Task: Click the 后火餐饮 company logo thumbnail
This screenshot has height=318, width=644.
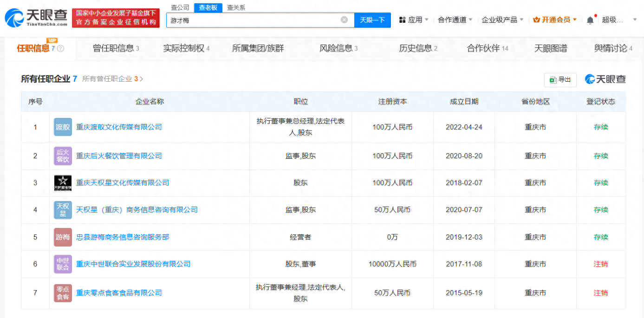Action: pyautogui.click(x=63, y=156)
